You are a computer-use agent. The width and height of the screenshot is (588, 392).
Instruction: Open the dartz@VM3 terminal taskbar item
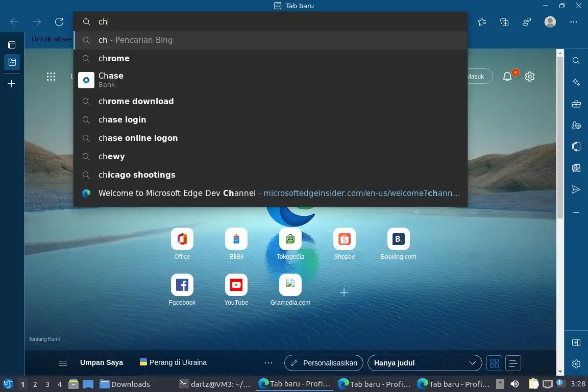point(214,384)
